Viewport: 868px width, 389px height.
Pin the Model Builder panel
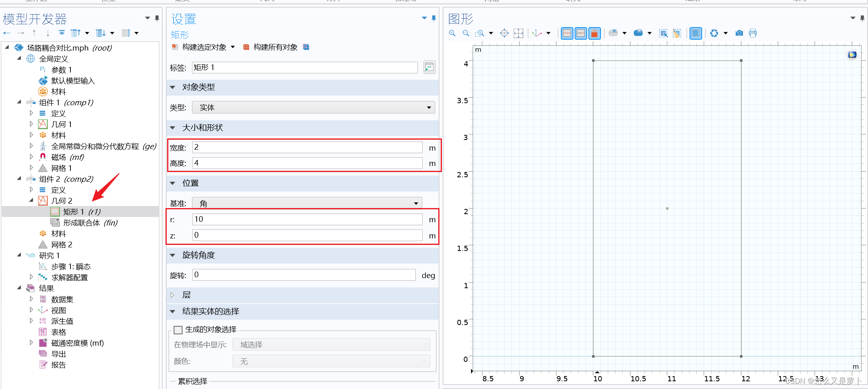point(157,18)
